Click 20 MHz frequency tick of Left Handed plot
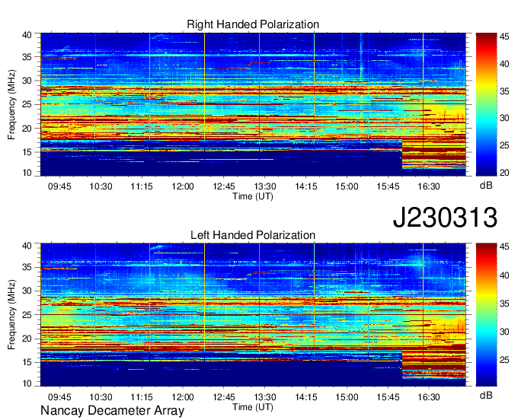 [27, 339]
